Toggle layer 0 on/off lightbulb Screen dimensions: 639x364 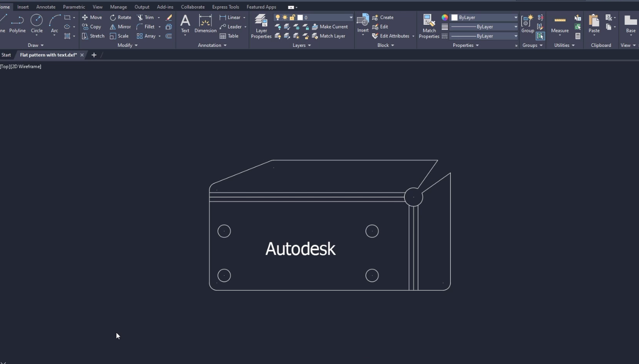tap(278, 18)
